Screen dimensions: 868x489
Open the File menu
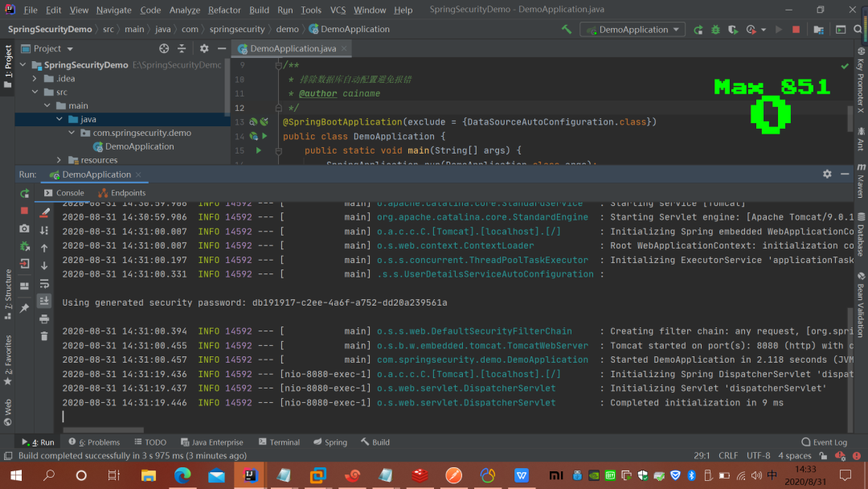click(31, 10)
